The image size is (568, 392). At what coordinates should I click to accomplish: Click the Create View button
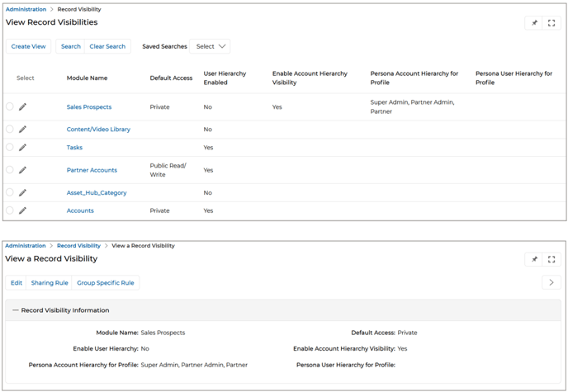(28, 46)
